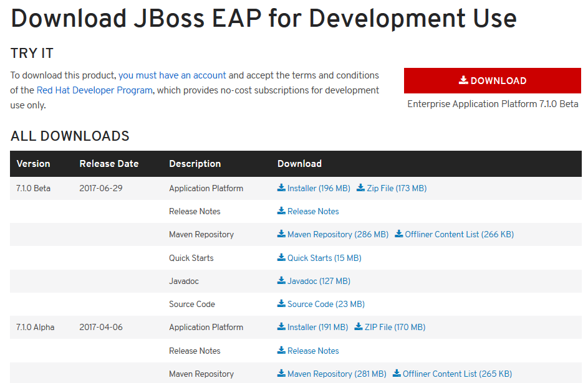Download Offliner Content List (266 KB)
The image size is (588, 383).
tap(455, 234)
